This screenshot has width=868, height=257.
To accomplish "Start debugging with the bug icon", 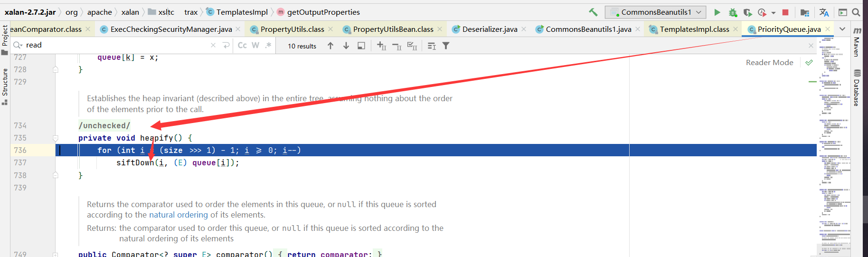I will click(x=733, y=12).
